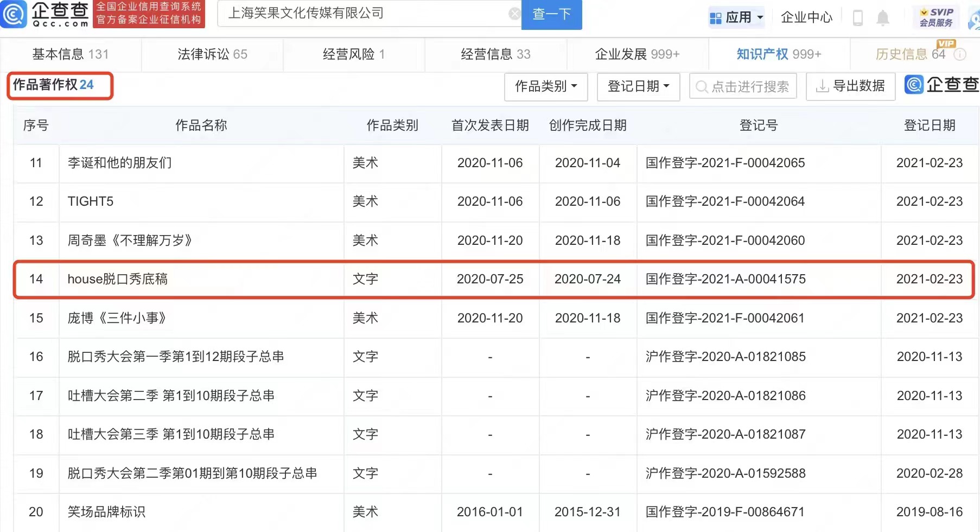This screenshot has width=980, height=532.
Task: Click registration date 2020-02-28
Action: pyautogui.click(x=930, y=473)
